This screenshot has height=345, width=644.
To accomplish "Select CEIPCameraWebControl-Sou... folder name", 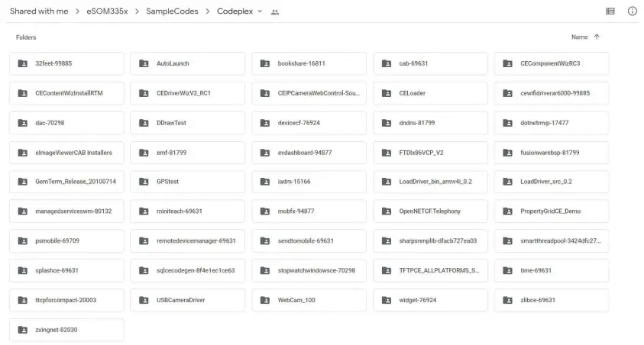I will coord(319,93).
